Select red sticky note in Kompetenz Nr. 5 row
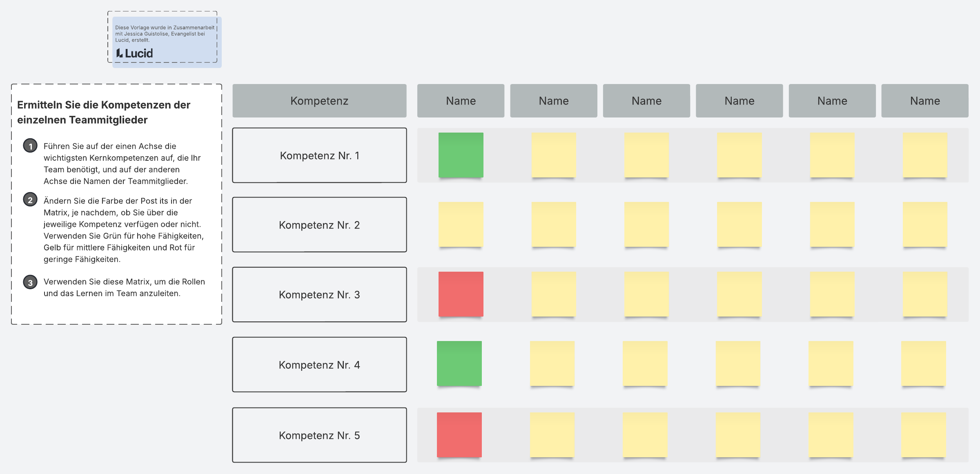 [x=459, y=435]
